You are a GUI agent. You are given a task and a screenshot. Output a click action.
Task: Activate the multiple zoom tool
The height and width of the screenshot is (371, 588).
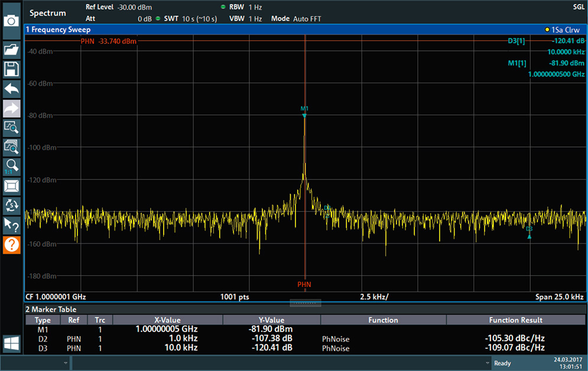(x=12, y=146)
